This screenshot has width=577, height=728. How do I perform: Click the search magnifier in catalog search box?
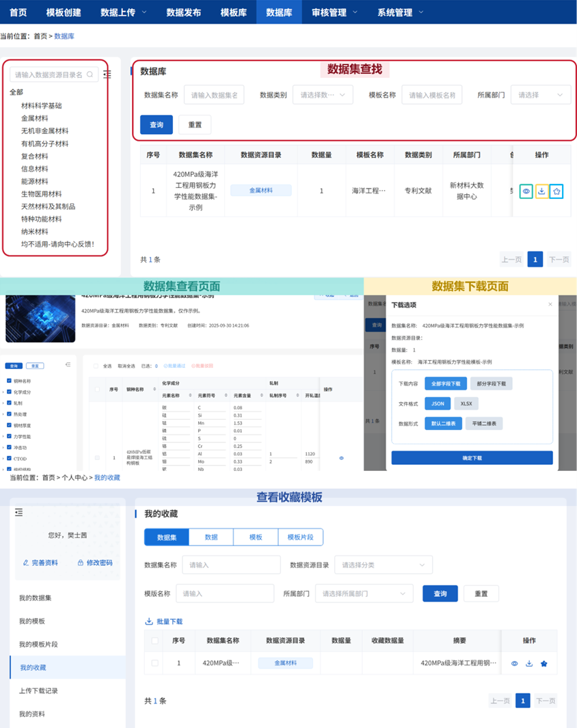[90, 75]
